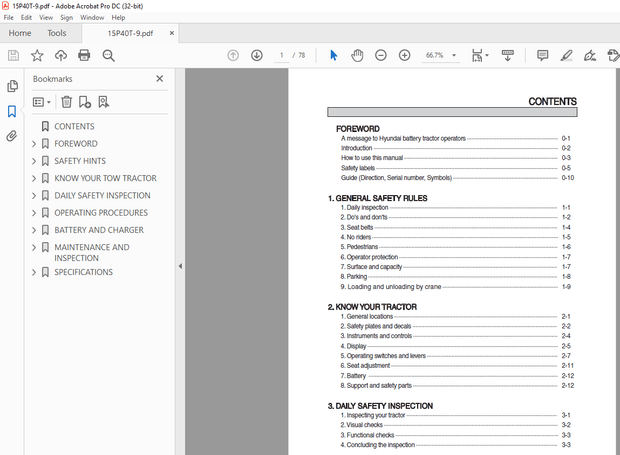
Task: Toggle the Bookmarks panel icon
Action: pyautogui.click(x=12, y=111)
